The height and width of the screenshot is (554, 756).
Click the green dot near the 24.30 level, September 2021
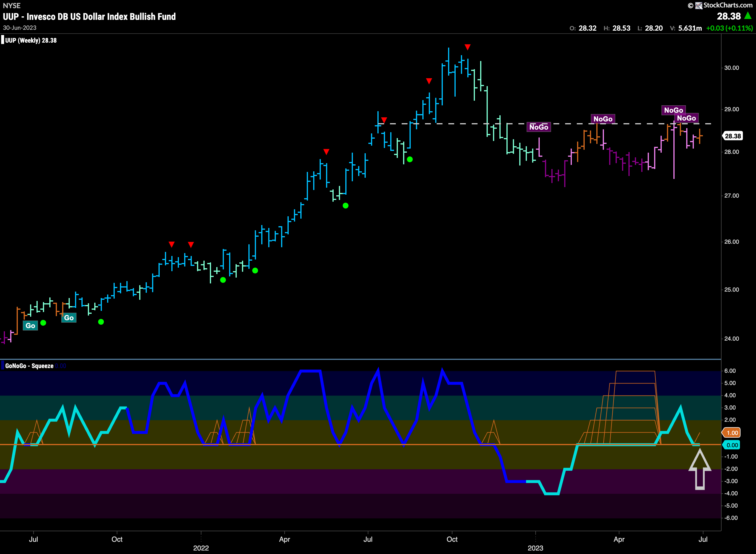pos(101,322)
